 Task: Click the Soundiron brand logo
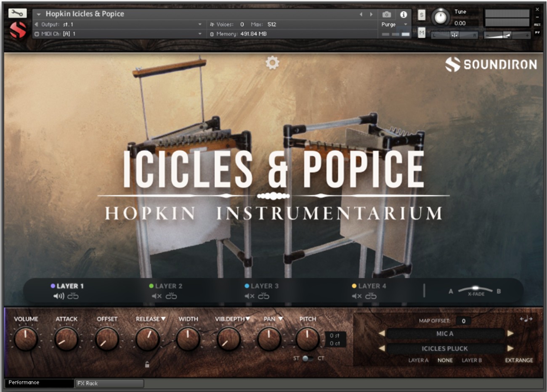pos(491,64)
